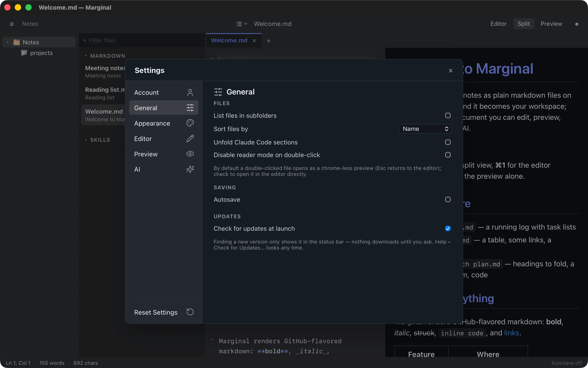This screenshot has width=588, height=368.
Task: Click the General heading sliders icon
Action: [x=218, y=92]
